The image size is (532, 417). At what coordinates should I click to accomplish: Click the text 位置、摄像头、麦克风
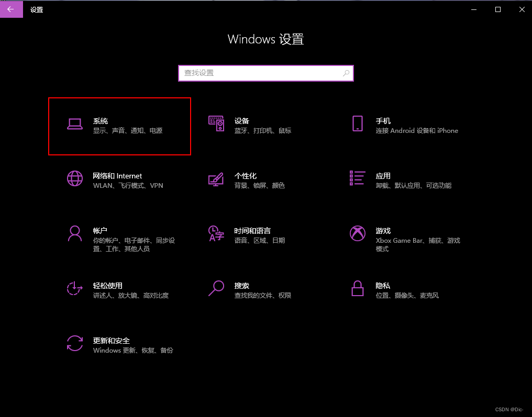coord(407,295)
